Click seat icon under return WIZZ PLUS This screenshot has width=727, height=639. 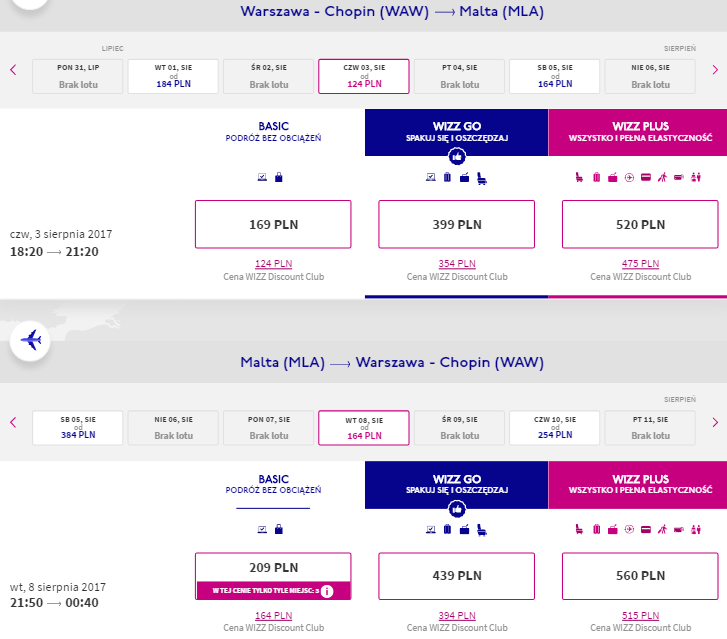coord(579,529)
